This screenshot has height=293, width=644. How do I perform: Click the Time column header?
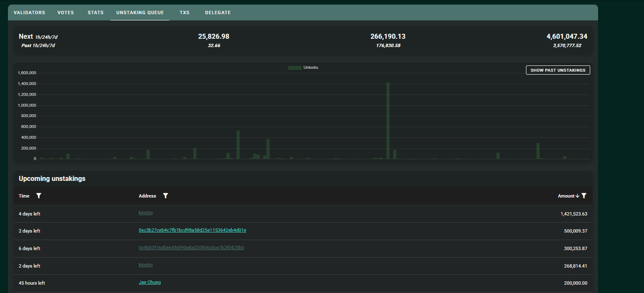click(x=24, y=196)
